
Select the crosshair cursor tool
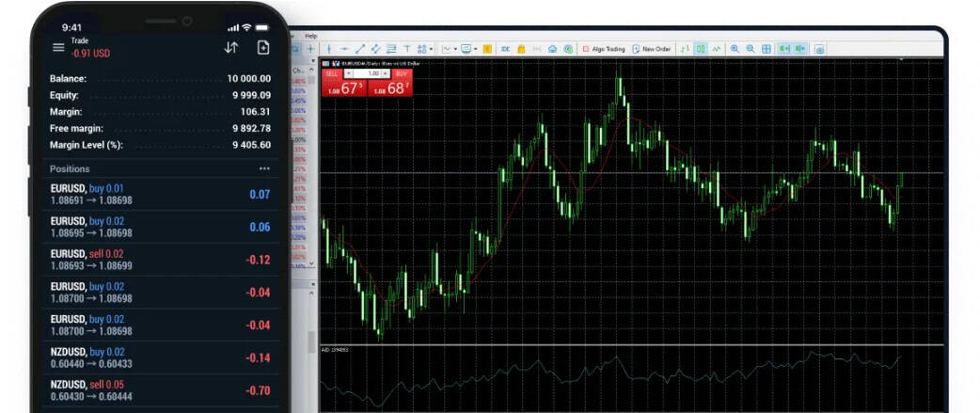tap(310, 49)
